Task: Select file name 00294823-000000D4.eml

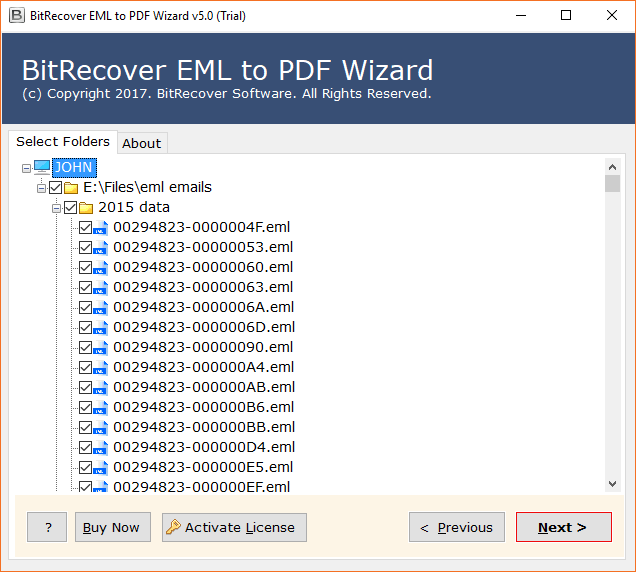Action: click(x=204, y=447)
